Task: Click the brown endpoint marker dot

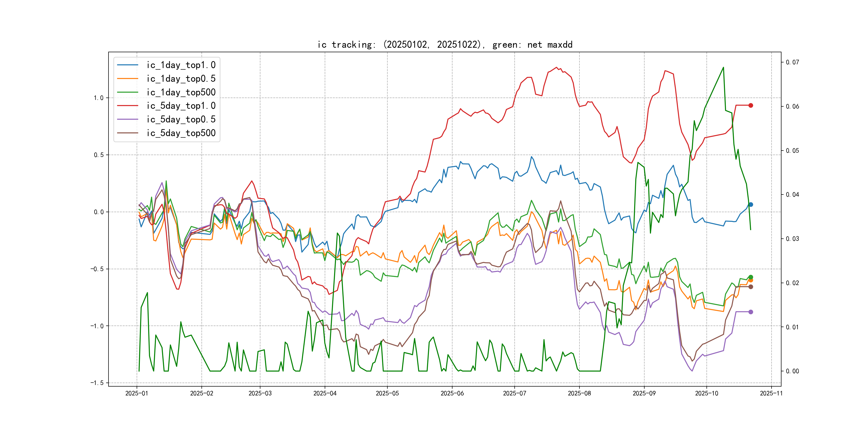Action: 751,287
